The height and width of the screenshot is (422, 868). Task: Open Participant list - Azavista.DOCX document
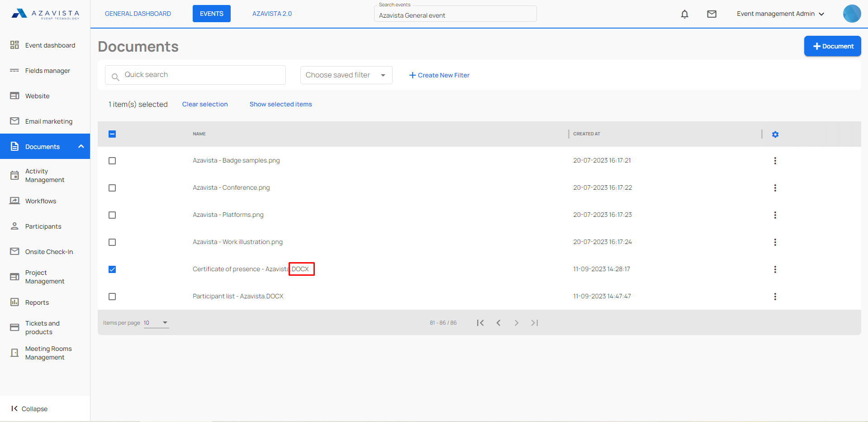pos(238,296)
